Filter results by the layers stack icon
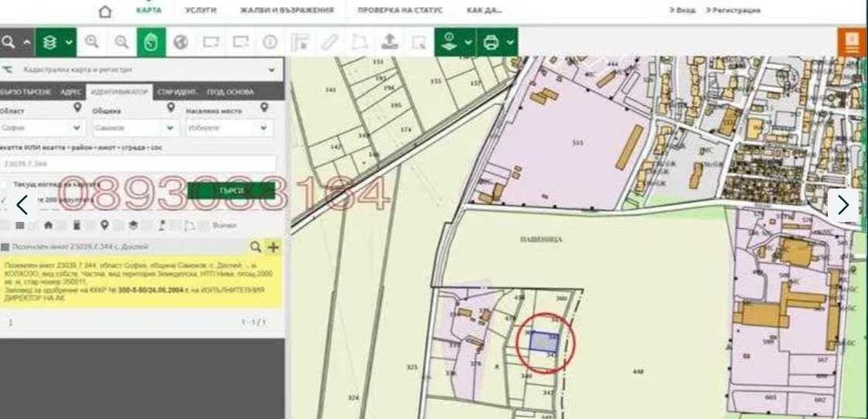Image resolution: width=868 pixels, height=419 pixels. pos(133,226)
